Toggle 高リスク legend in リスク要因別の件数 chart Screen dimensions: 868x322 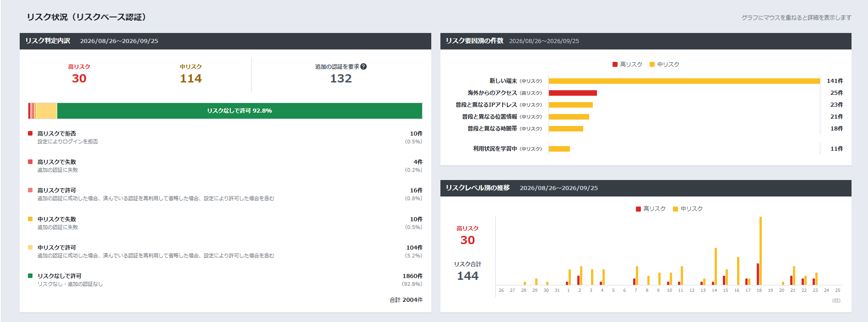coord(627,65)
